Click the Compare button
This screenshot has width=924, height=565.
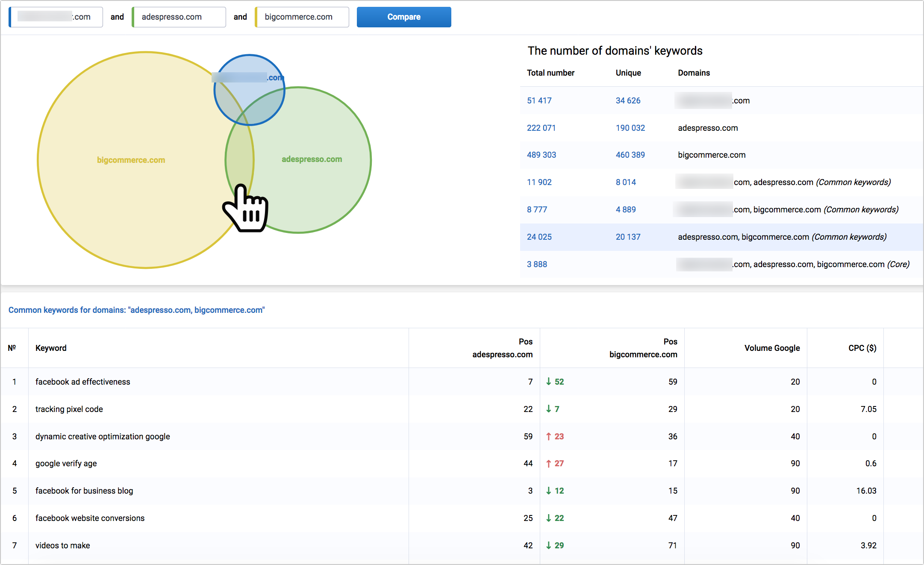[x=403, y=17]
